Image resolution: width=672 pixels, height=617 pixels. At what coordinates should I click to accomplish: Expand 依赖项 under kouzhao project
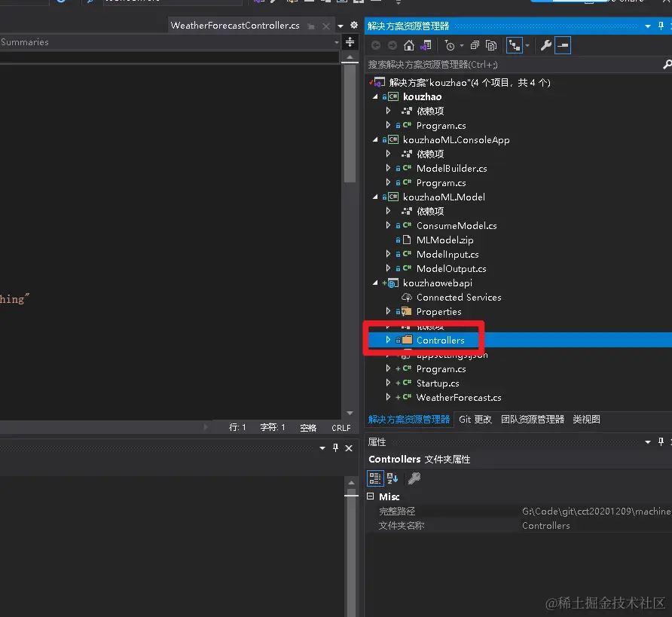388,111
